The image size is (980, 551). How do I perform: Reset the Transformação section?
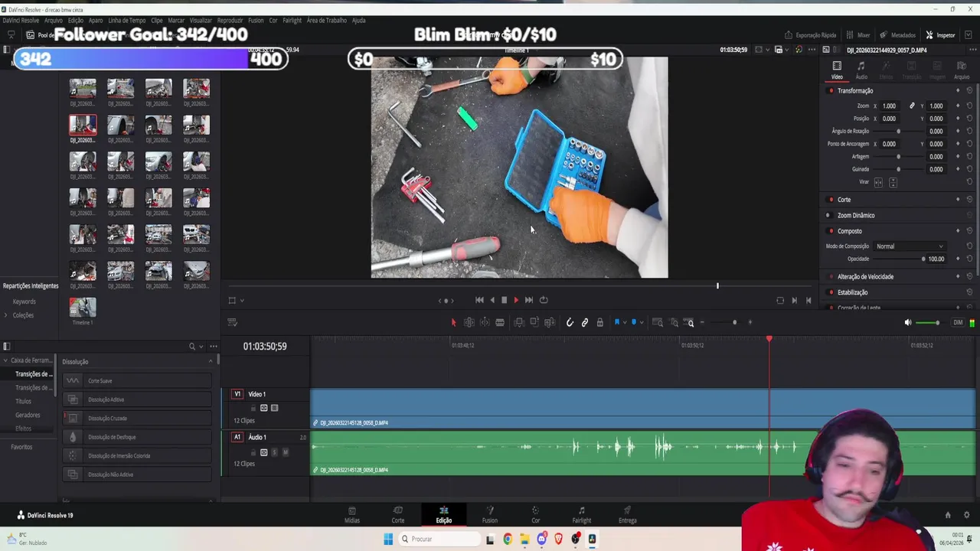(969, 91)
